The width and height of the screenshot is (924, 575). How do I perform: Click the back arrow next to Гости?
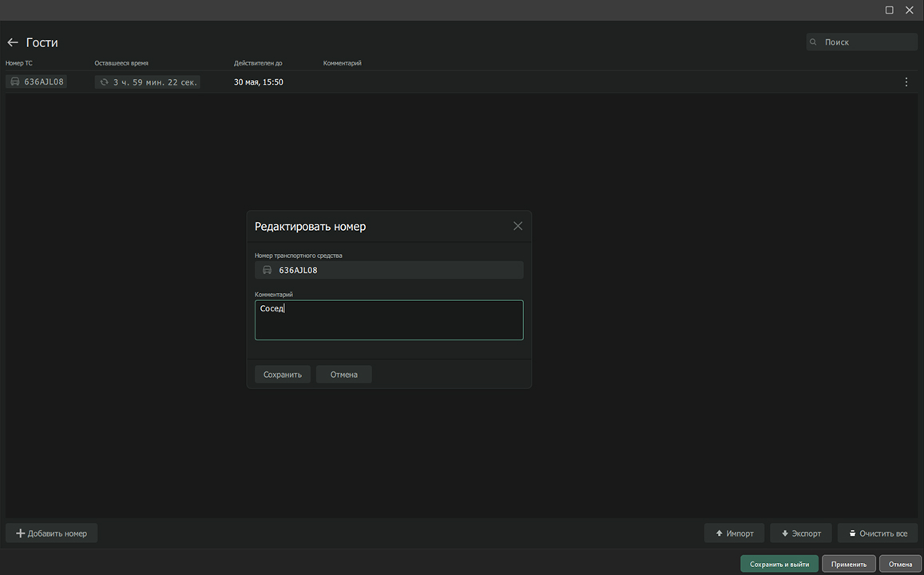point(13,42)
